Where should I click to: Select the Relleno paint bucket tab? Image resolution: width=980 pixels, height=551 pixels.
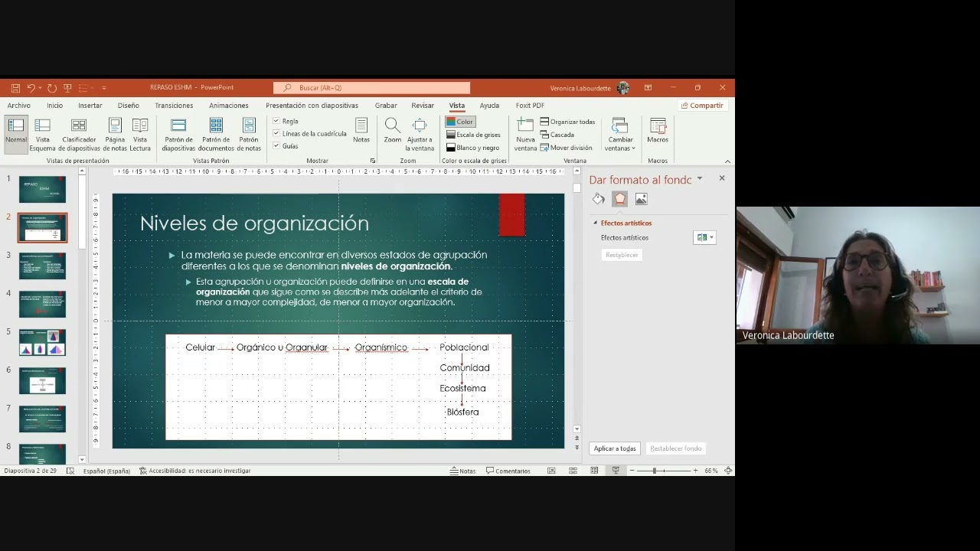pyautogui.click(x=599, y=199)
